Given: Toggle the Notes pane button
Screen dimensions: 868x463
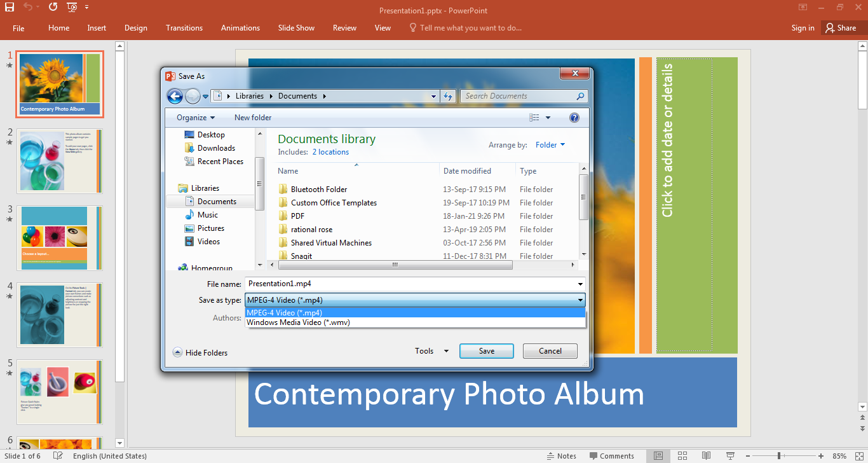Looking at the screenshot, I should click(x=562, y=456).
